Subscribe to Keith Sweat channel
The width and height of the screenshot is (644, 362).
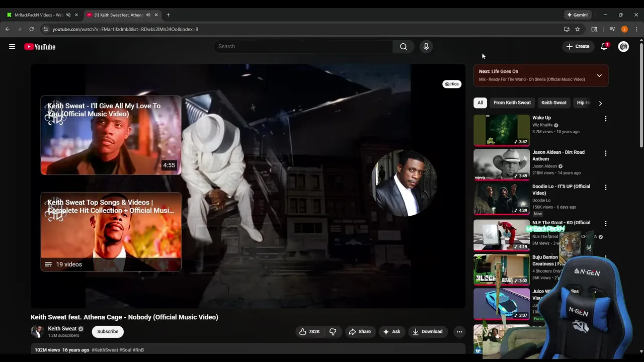point(108,332)
